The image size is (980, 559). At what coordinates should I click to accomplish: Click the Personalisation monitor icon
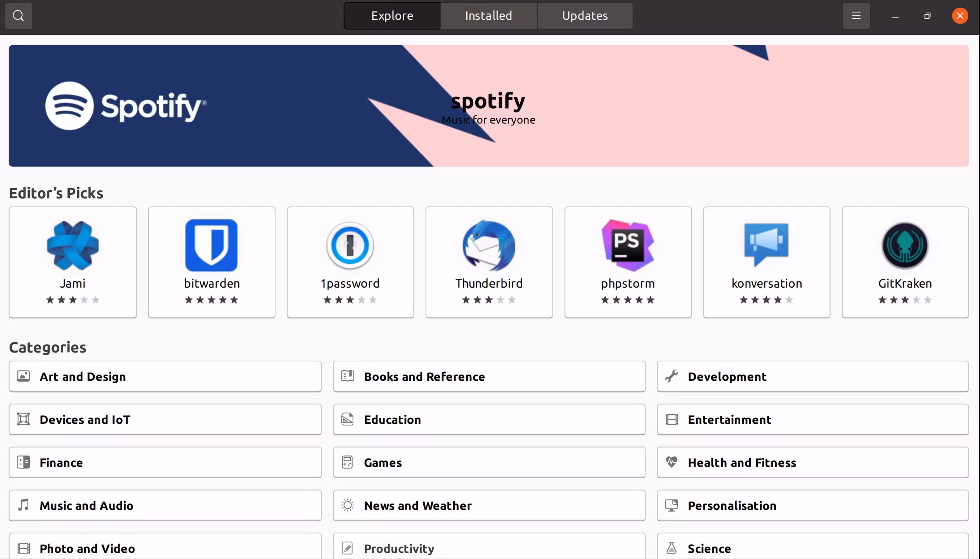[x=672, y=505]
